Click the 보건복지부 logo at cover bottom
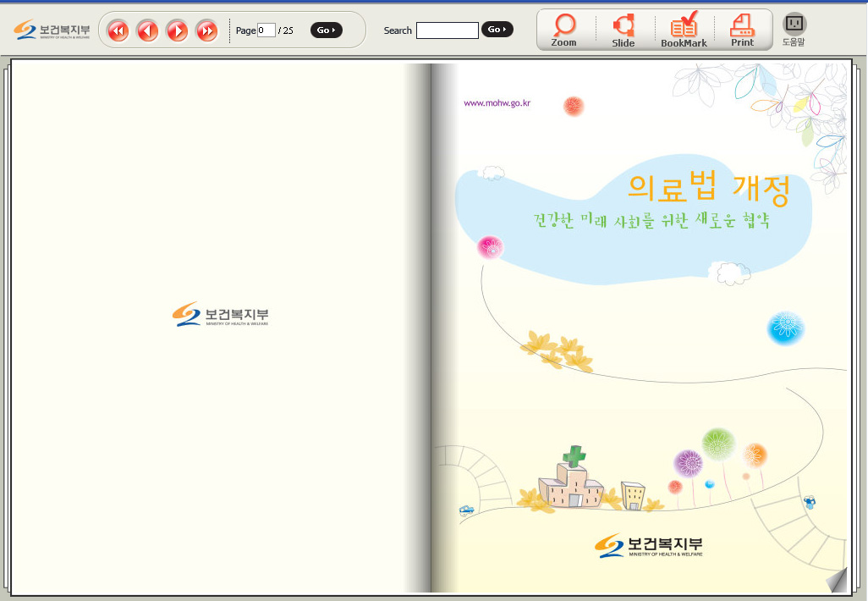This screenshot has width=868, height=601. click(x=648, y=546)
